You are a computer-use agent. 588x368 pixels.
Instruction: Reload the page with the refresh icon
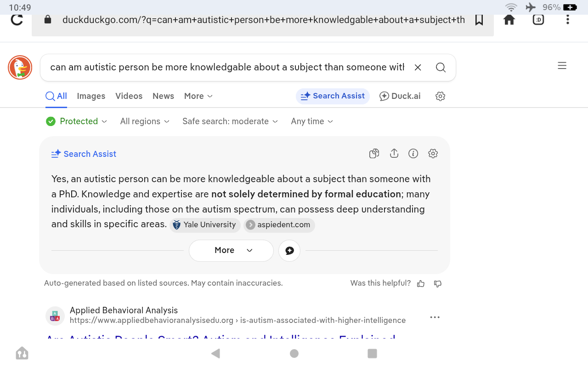17,20
